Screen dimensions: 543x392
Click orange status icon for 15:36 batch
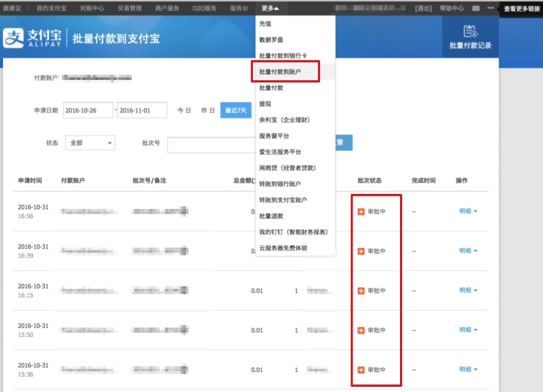[361, 370]
